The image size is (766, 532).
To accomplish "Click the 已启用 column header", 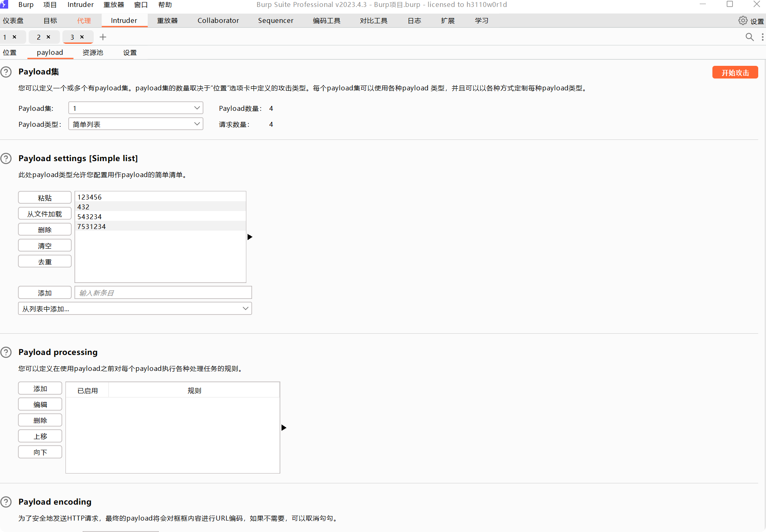I will (88, 390).
